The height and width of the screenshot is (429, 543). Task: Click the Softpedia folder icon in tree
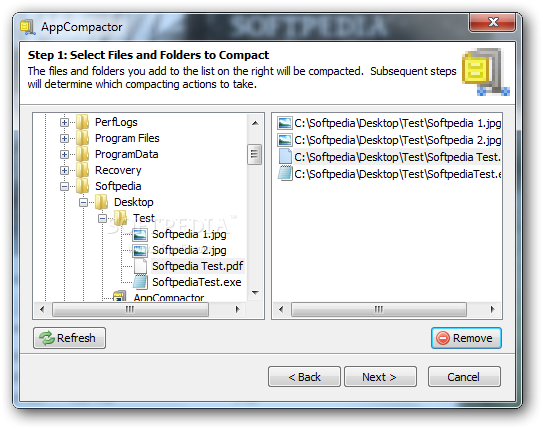[x=82, y=186]
